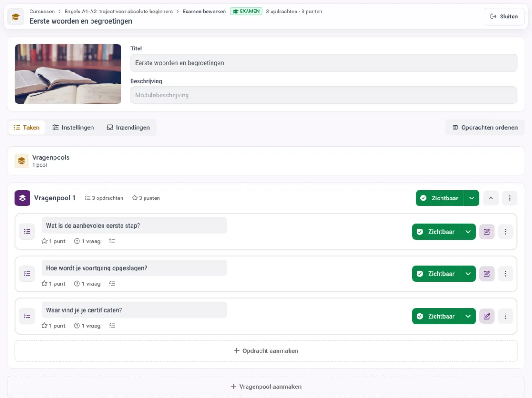Collapse Vragenpool 1 with the chevron
This screenshot has width=532, height=398.
[x=490, y=198]
